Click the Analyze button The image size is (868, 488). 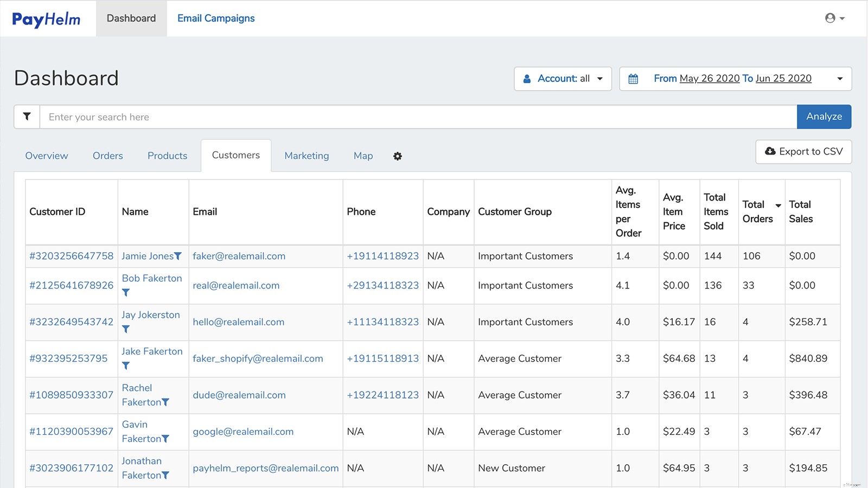pos(824,117)
